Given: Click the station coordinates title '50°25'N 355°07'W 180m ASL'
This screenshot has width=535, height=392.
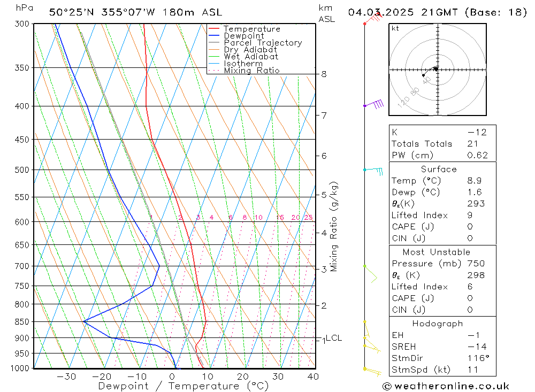Looking at the screenshot, I should [x=135, y=12].
